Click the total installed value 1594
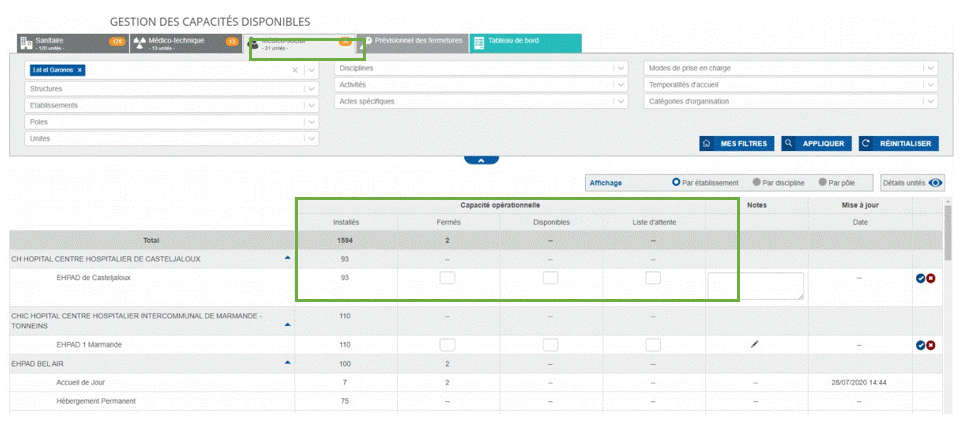This screenshot has width=967, height=440. (345, 240)
